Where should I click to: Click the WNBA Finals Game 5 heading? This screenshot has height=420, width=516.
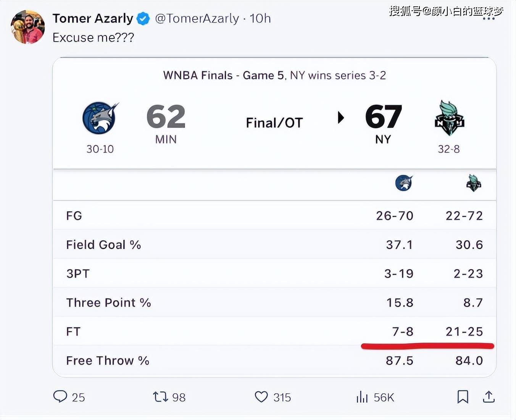[x=274, y=75]
